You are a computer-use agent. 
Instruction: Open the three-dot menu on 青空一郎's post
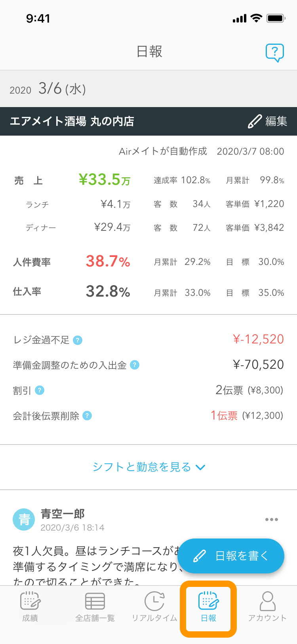272,519
